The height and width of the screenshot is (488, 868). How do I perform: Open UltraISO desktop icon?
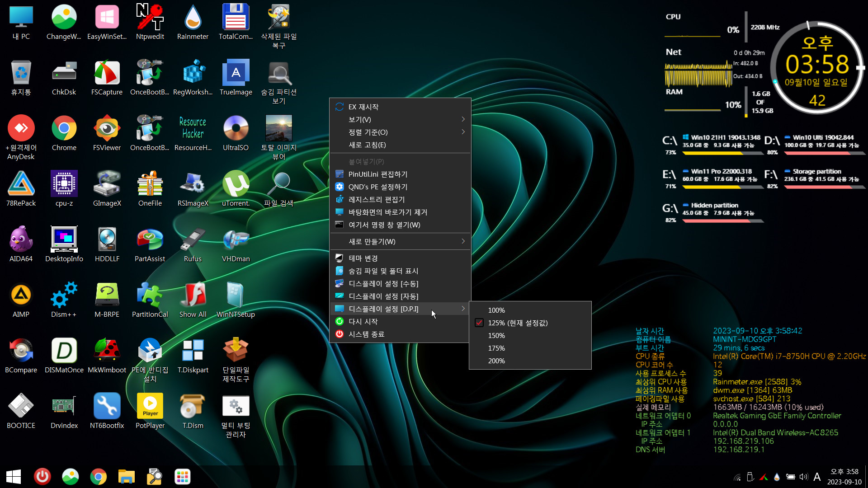(x=236, y=133)
